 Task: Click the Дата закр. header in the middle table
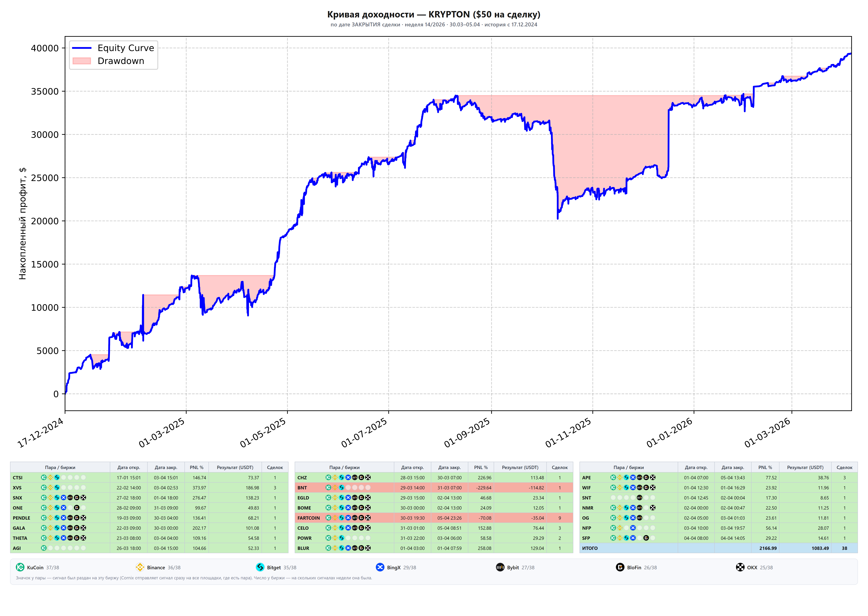(x=449, y=467)
